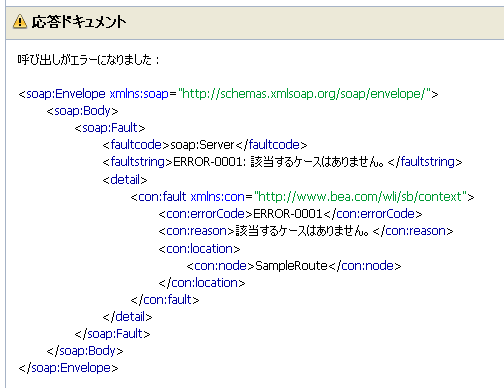This screenshot has height=388, width=504.
Task: Click the faultcode value soap:Server
Action: tap(202, 145)
